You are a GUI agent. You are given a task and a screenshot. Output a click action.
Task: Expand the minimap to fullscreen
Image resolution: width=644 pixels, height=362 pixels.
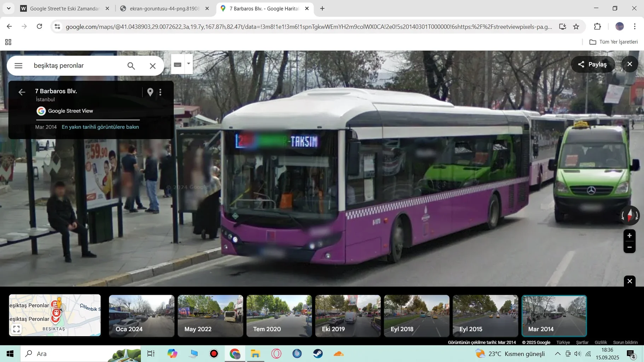(16, 329)
